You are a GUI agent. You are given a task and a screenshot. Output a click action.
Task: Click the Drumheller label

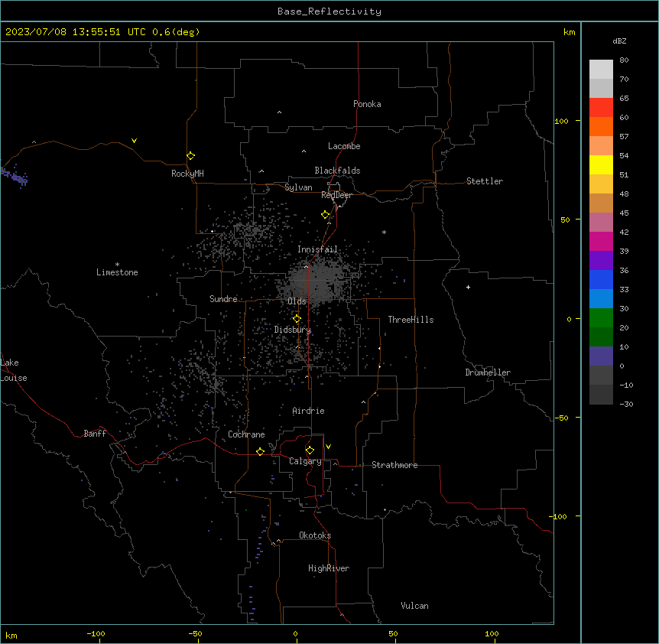pos(488,372)
